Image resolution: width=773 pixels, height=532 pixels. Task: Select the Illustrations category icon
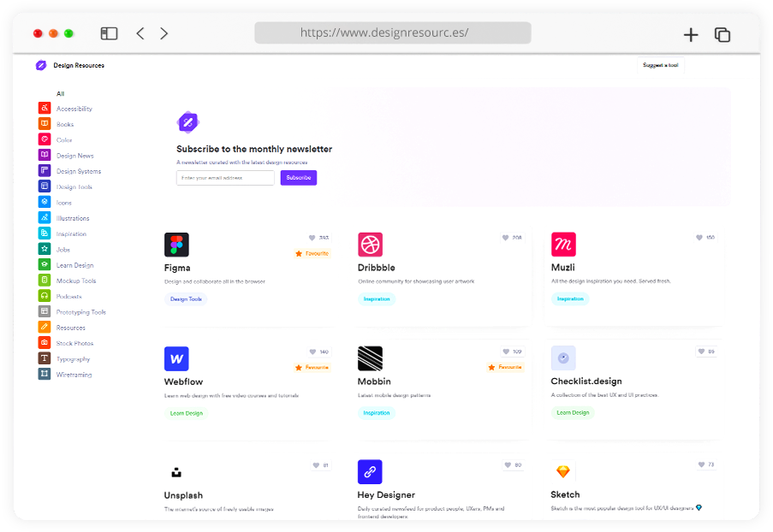(x=45, y=218)
